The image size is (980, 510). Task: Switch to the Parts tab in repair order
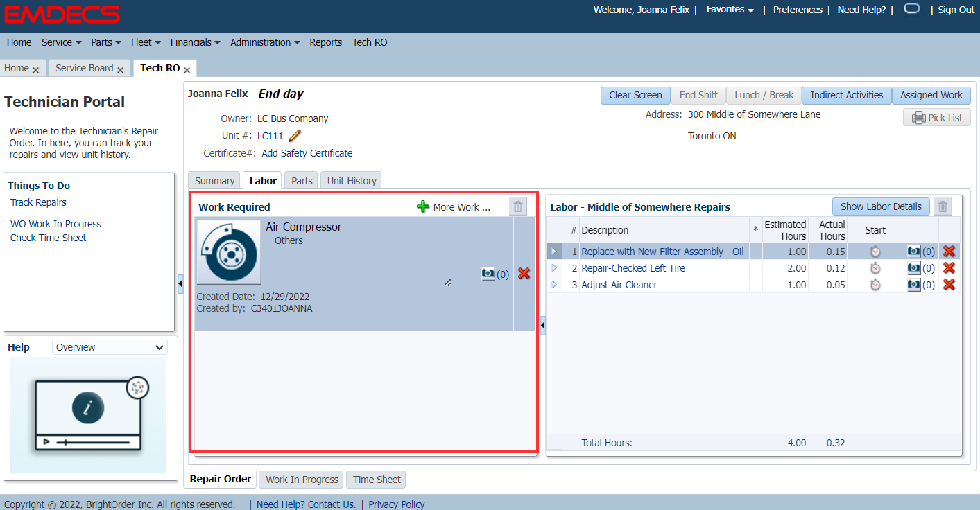pos(302,181)
